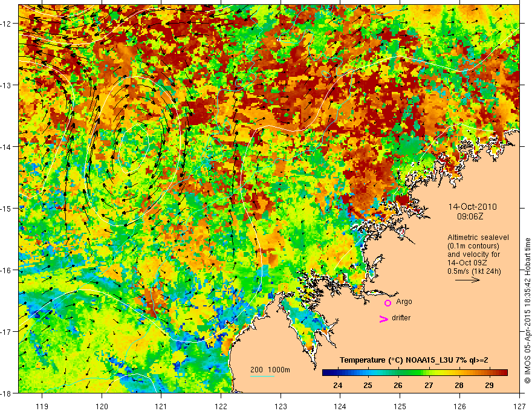The width and height of the screenshot is (532, 411).
Task: Click longitude axis label 123
Action: pyautogui.click(x=281, y=406)
